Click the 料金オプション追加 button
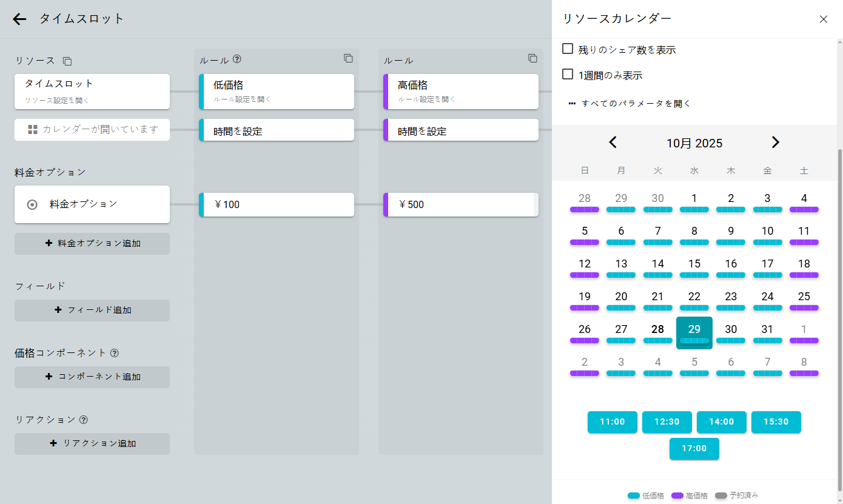 [92, 244]
